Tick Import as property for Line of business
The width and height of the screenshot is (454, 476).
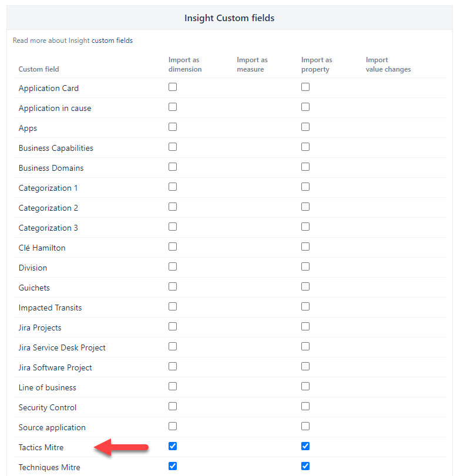coord(305,386)
